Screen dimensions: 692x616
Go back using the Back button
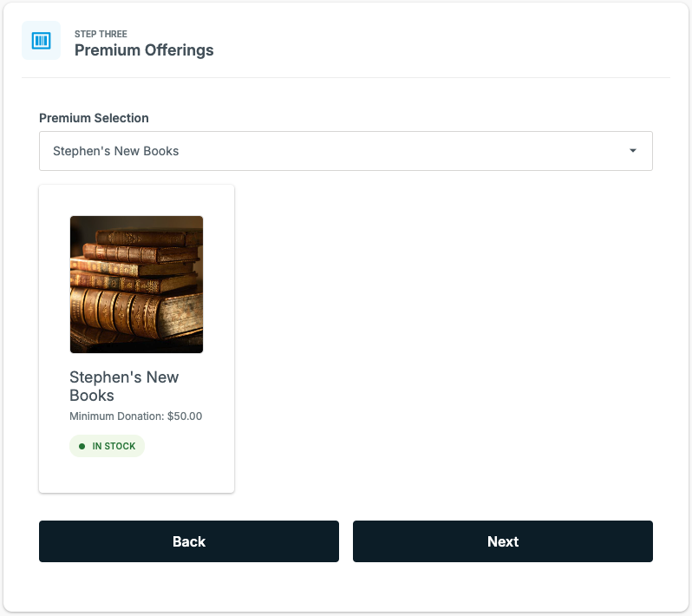pyautogui.click(x=189, y=541)
